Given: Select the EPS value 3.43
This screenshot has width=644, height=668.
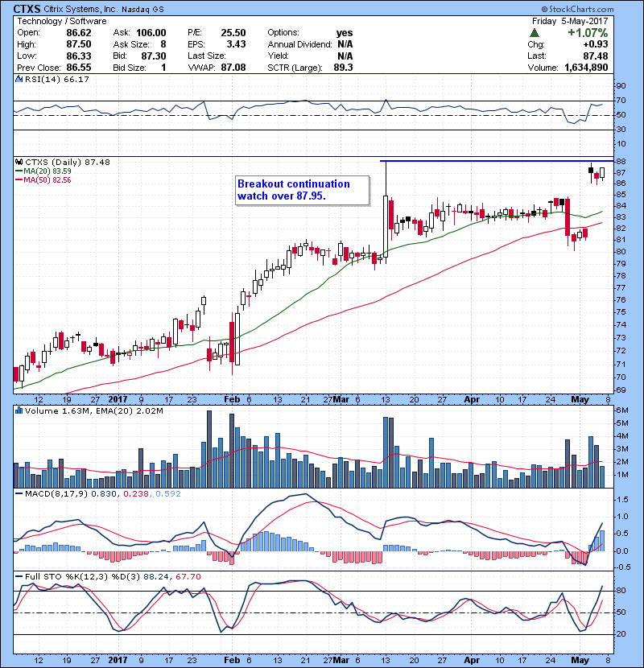Looking at the screenshot, I should click(x=236, y=44).
